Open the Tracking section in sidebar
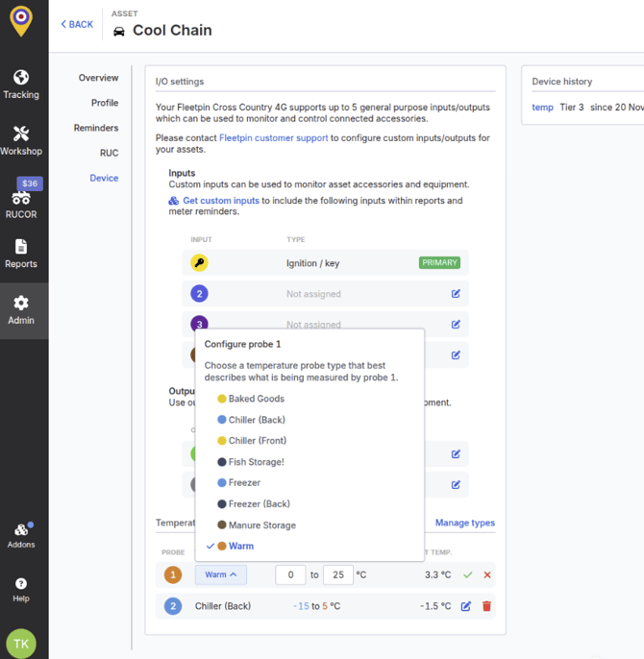The height and width of the screenshot is (659, 644). pos(21,85)
